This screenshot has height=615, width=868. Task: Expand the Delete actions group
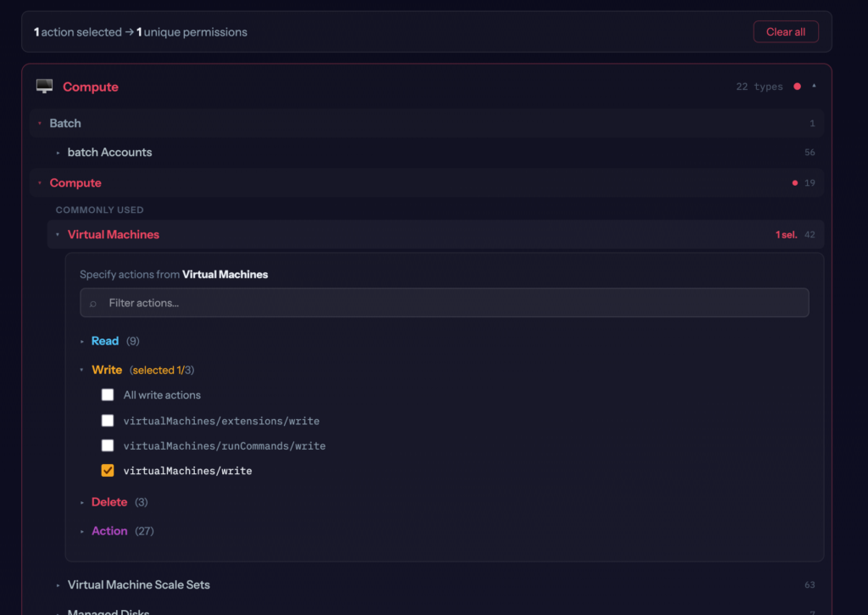click(108, 502)
